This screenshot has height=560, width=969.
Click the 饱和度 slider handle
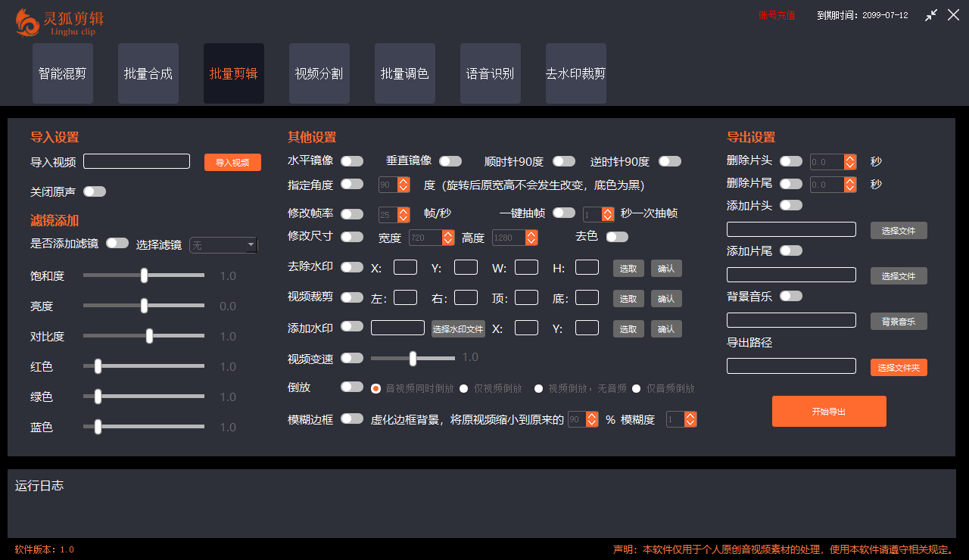tap(144, 275)
